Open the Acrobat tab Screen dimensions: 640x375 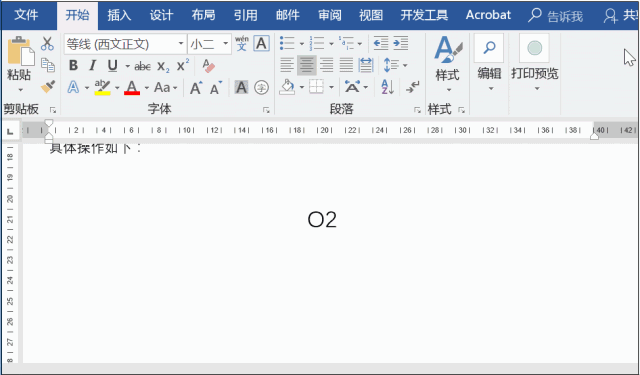pos(488,16)
